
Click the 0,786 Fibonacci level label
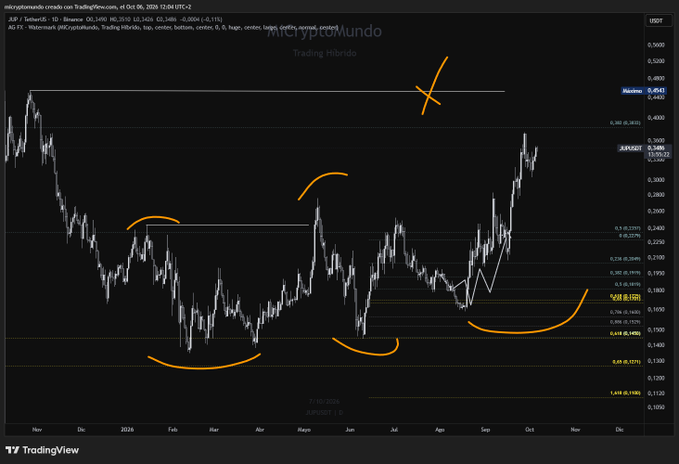[625, 312]
